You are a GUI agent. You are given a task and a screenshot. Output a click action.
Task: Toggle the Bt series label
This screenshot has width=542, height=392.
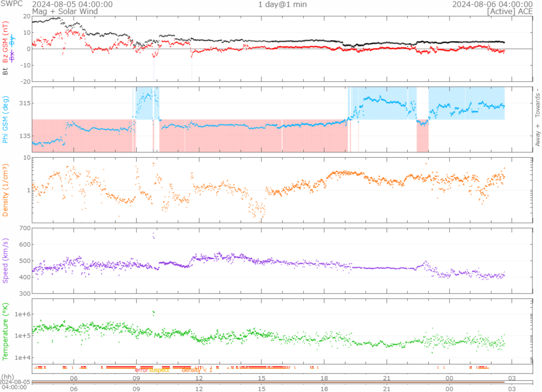point(5,71)
